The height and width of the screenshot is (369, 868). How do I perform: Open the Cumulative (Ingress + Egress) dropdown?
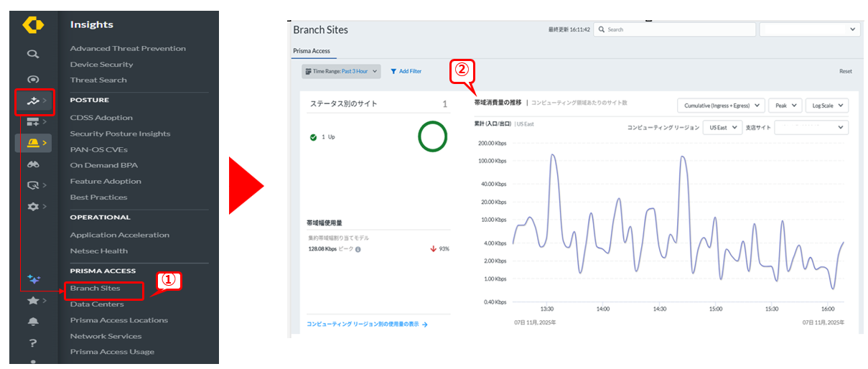721,106
